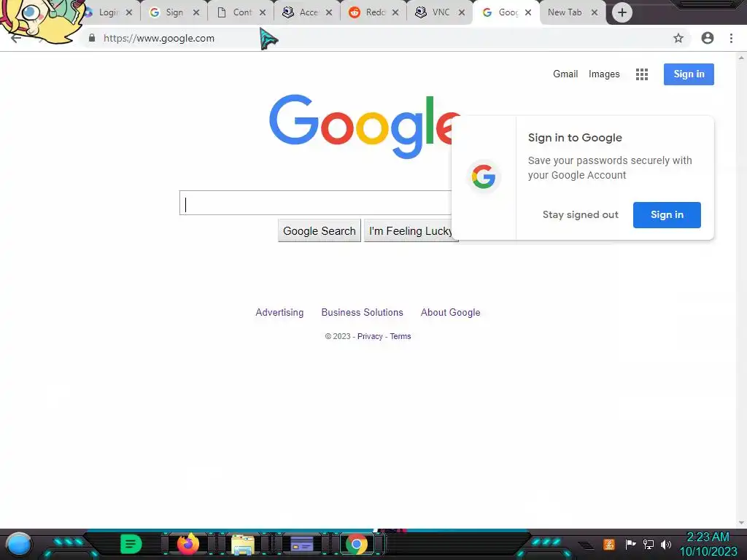747x560 pixels.
Task: Click the taskbar clock 2:23 AM
Action: (x=708, y=537)
